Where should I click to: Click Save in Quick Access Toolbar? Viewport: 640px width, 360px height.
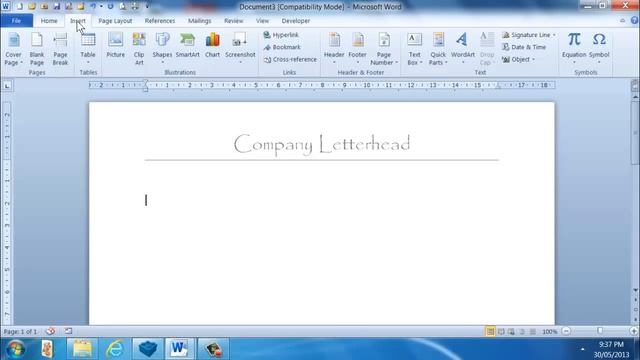point(57,7)
